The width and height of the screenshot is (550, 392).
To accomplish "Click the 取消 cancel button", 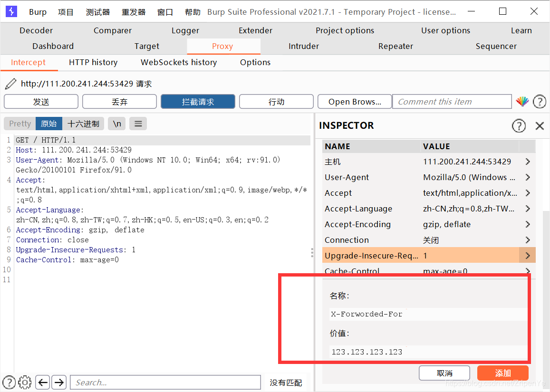I will point(444,373).
